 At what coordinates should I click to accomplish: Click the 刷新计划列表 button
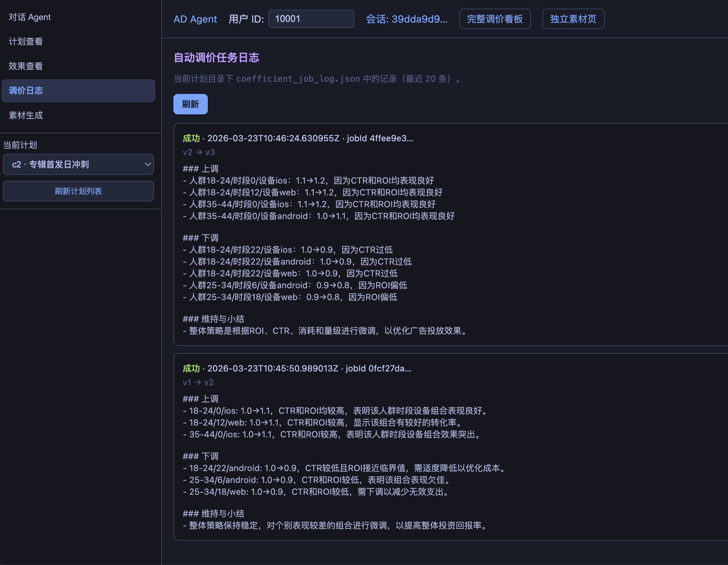click(x=78, y=191)
